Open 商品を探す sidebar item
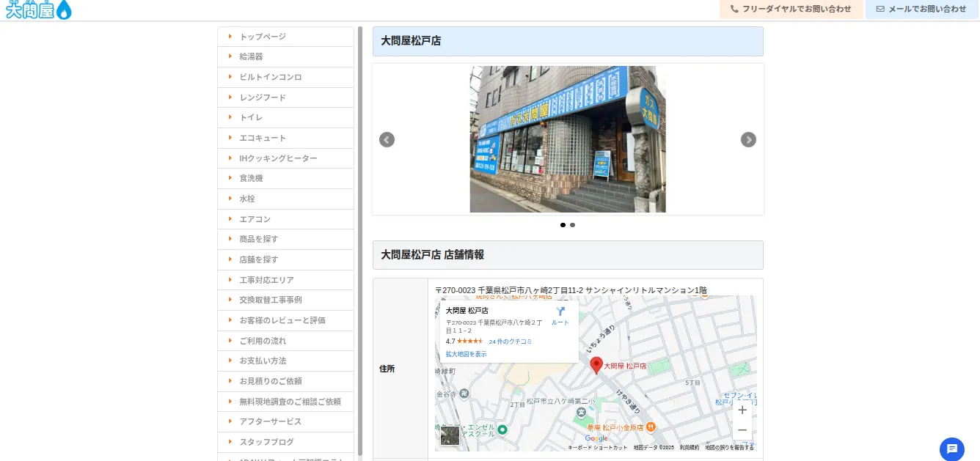This screenshot has height=461, width=980. coord(285,239)
